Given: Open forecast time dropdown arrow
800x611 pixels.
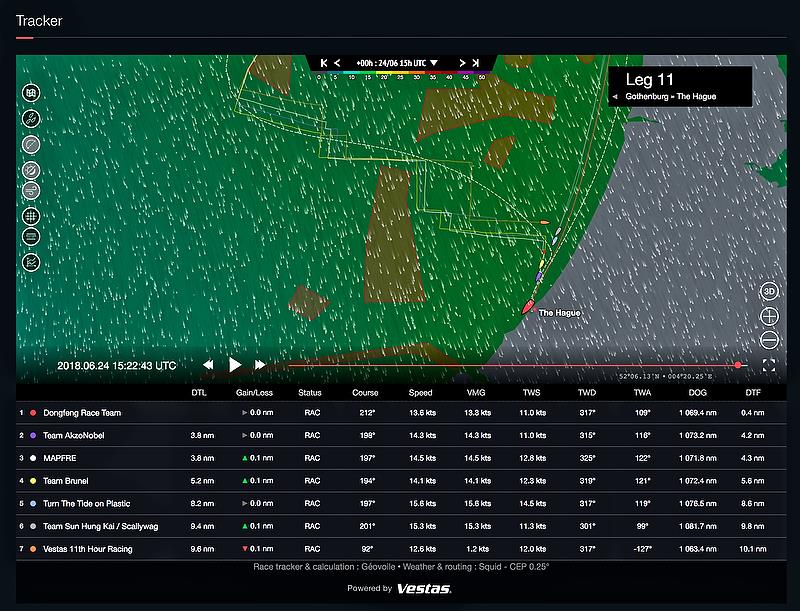Looking at the screenshot, I should [434, 63].
